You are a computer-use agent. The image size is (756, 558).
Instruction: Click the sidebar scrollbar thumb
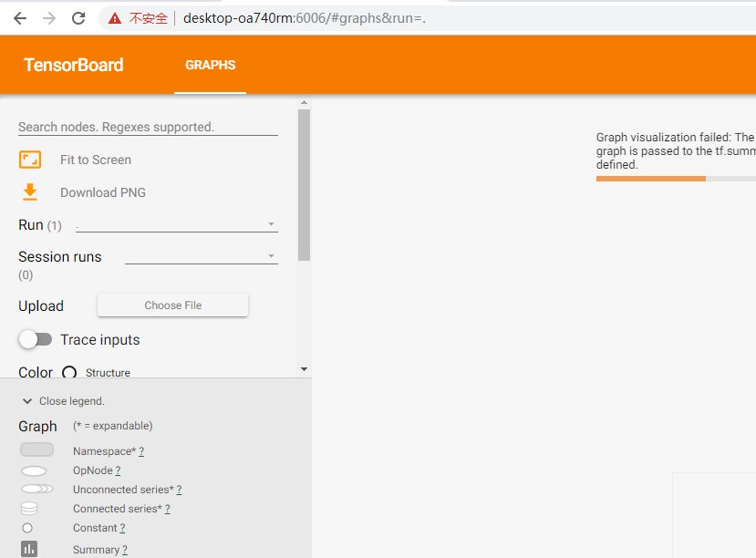[x=304, y=185]
